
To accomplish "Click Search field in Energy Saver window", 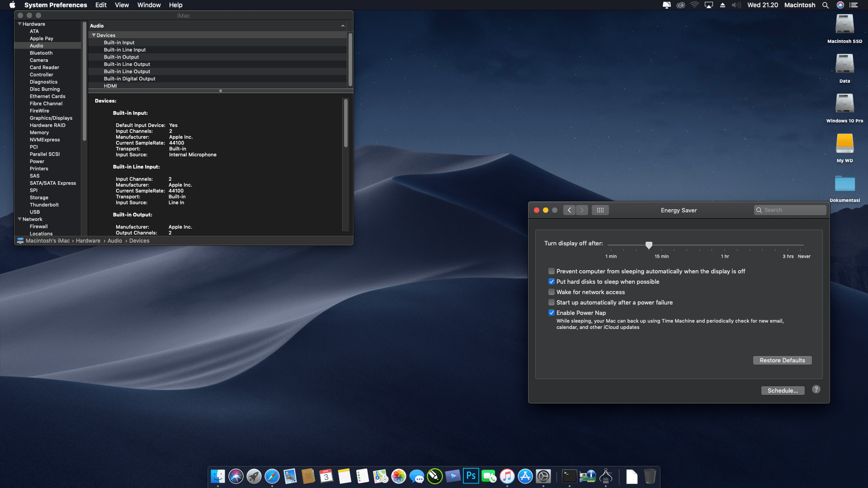I will pos(790,210).
